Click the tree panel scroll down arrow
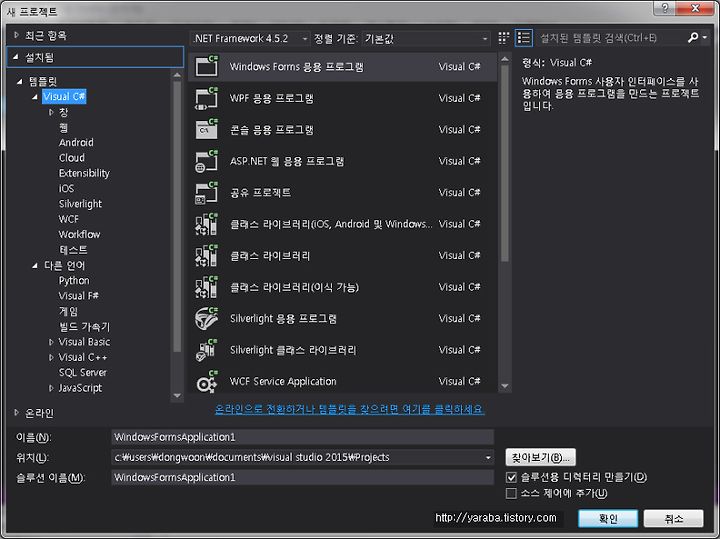 [x=177, y=396]
